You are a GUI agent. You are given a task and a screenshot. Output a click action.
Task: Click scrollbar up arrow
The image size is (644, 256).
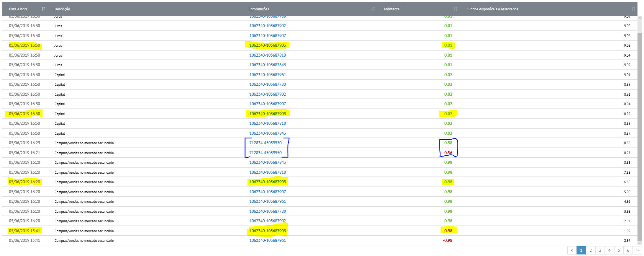639,18
